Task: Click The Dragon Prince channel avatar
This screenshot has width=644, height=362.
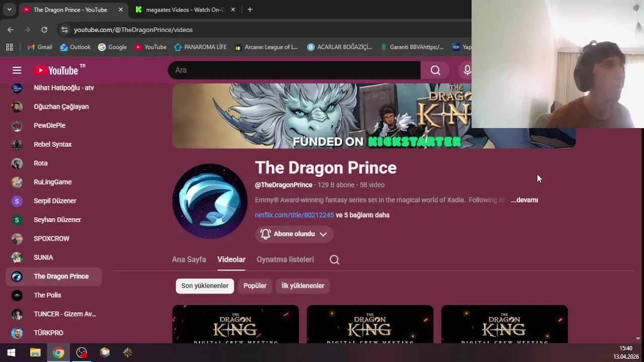Action: [210, 201]
